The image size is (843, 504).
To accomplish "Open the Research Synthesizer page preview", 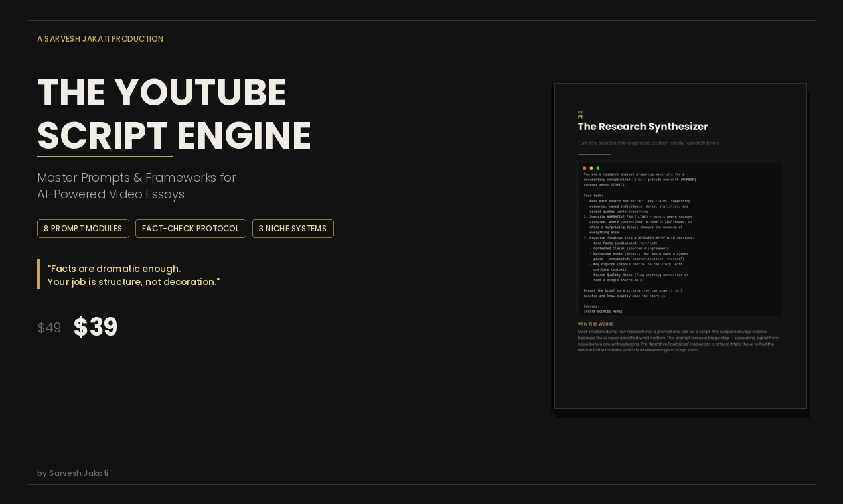I will coord(680,245).
